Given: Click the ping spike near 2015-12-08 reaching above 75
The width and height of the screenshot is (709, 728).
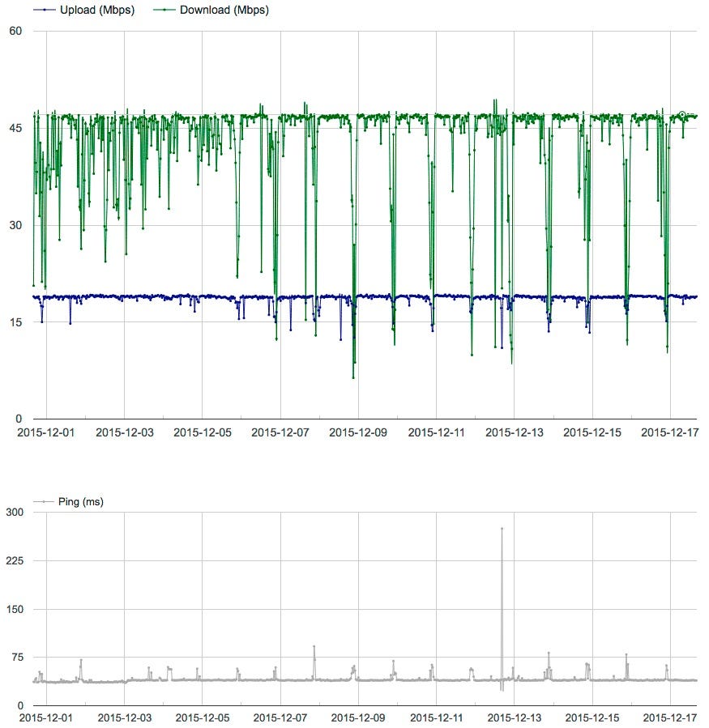Looking at the screenshot, I should [314, 646].
